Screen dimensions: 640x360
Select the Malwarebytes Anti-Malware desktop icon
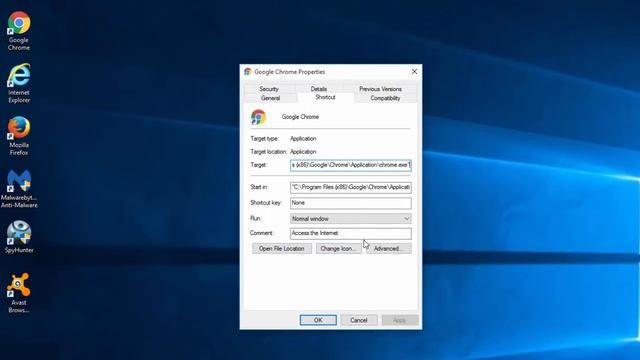pos(19,189)
